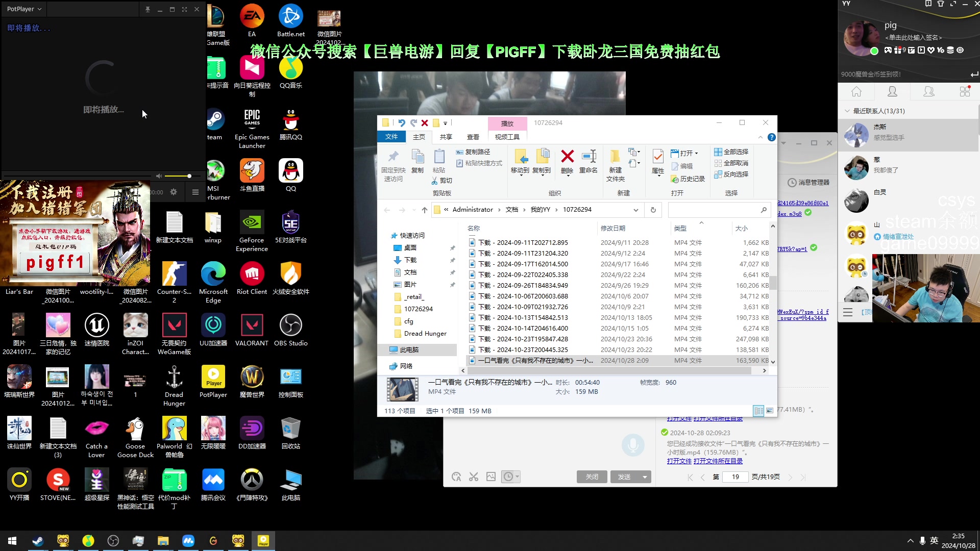Screen dimensions: 980x551
Task: Click Close (关闭) button in chat
Action: pyautogui.click(x=592, y=477)
